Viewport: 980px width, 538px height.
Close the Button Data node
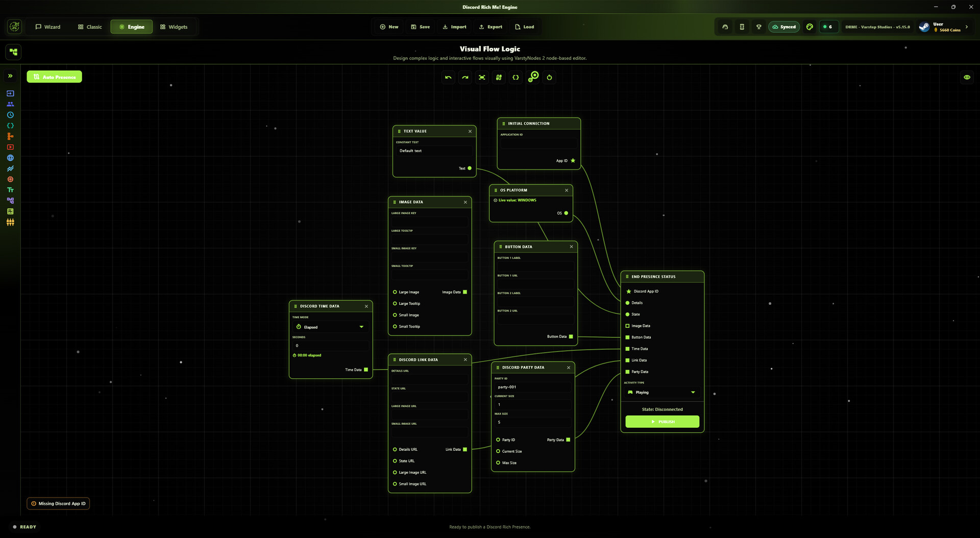571,247
